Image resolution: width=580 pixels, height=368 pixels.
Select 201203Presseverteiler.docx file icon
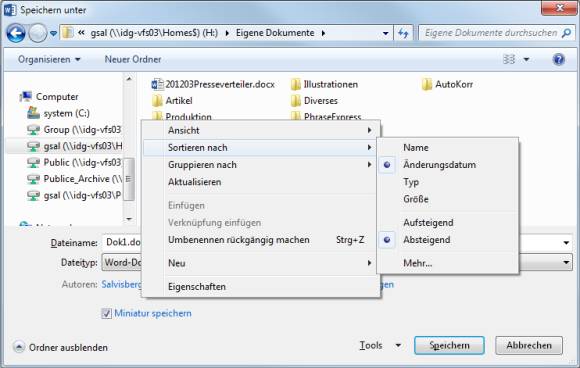[157, 84]
